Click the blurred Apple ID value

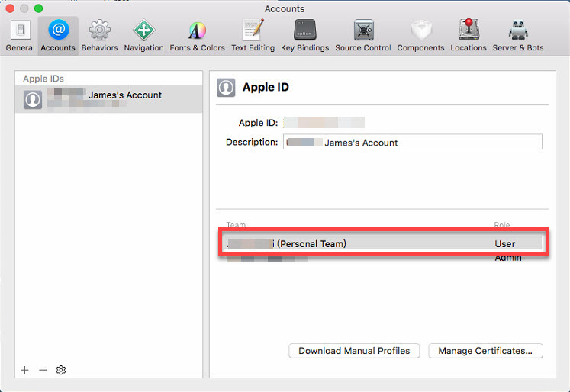(324, 123)
